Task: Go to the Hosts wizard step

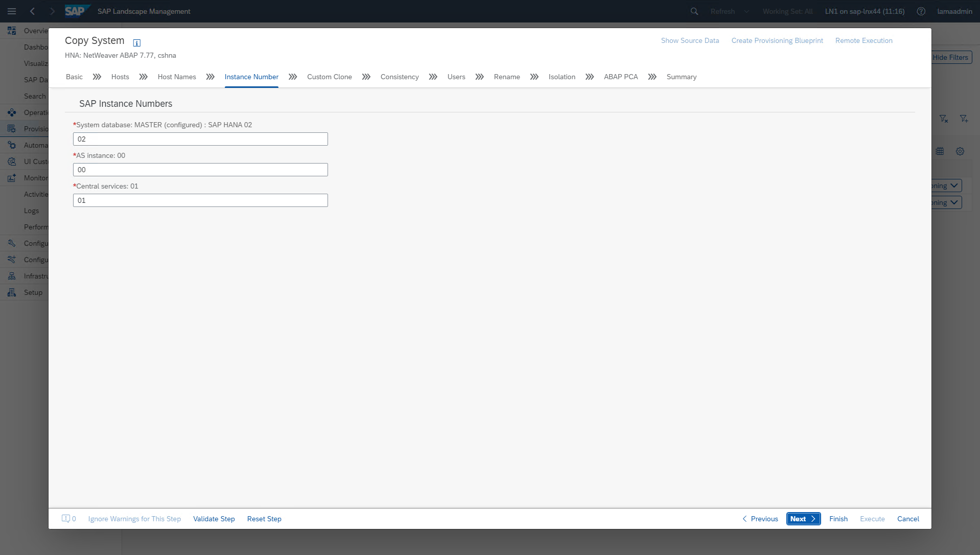Action: (x=120, y=77)
